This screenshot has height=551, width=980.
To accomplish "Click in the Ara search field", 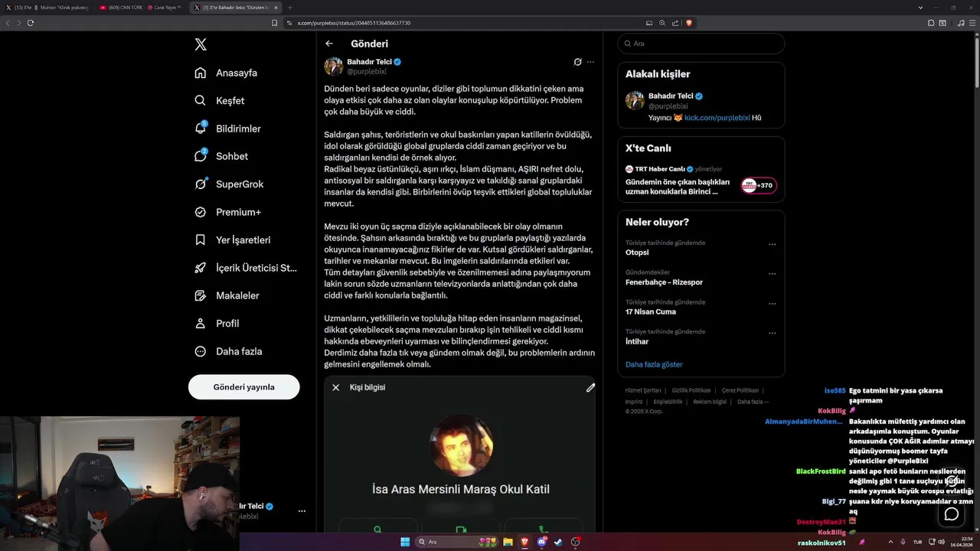I will (x=701, y=44).
